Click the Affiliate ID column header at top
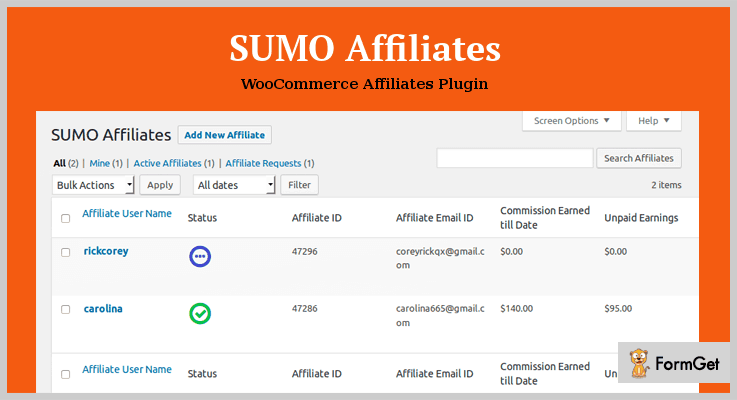The height and width of the screenshot is (400, 737). [316, 218]
